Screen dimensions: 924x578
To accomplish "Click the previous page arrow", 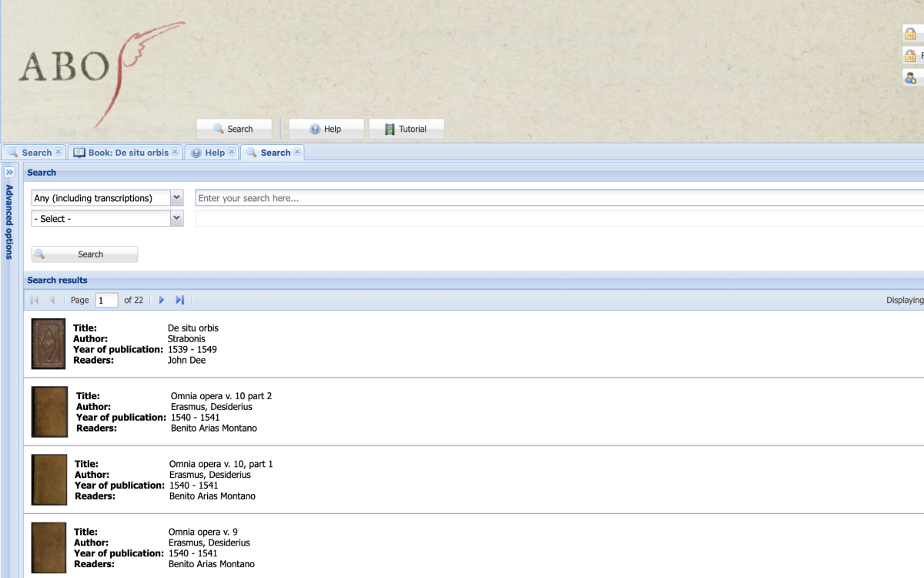I will (51, 300).
